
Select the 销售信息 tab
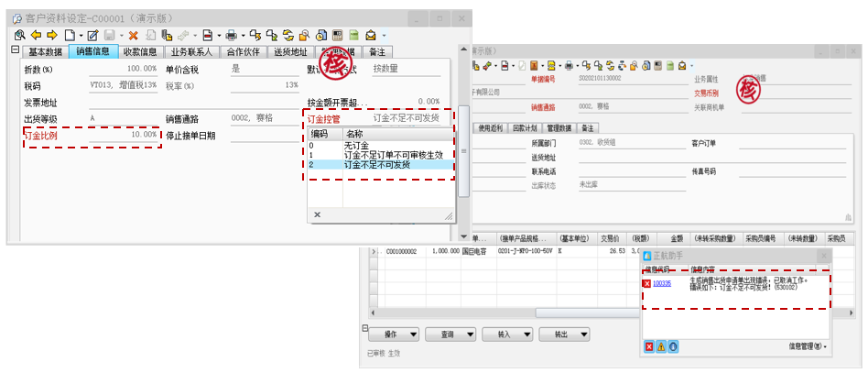pyautogui.click(x=93, y=51)
